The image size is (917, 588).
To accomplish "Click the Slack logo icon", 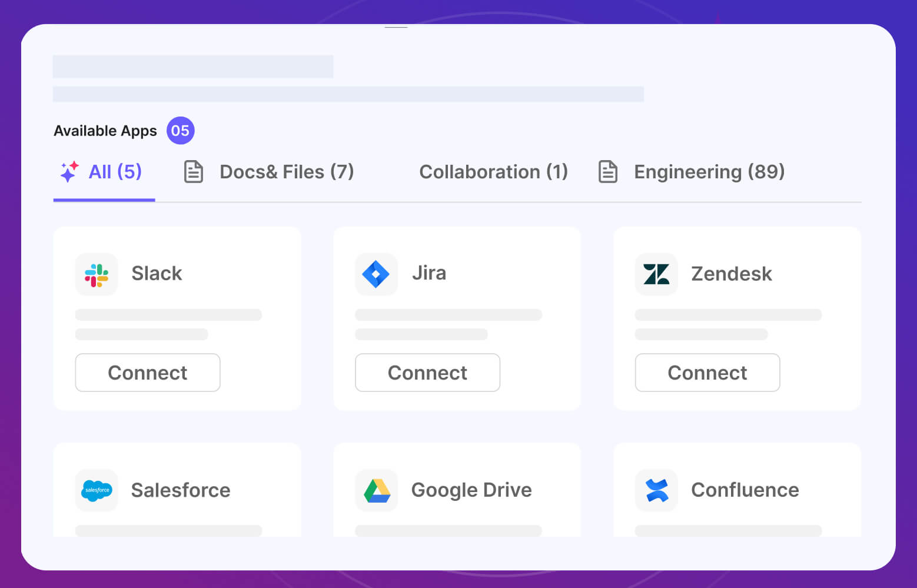I will (97, 274).
